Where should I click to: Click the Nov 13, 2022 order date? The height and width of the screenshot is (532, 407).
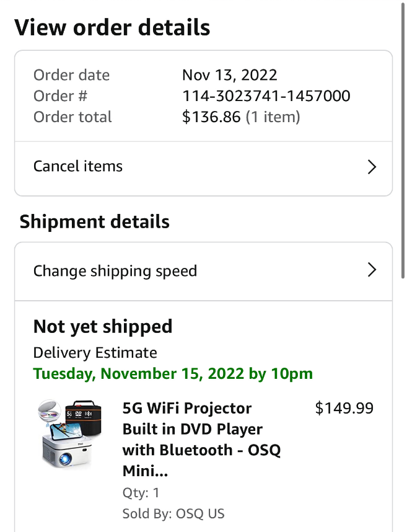click(229, 75)
